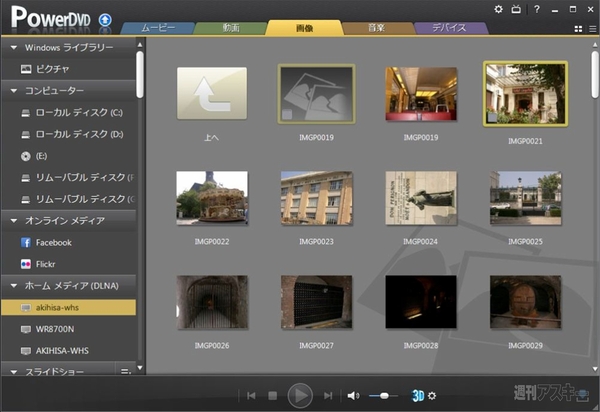
Task: Select the IMGP0021 thumbnail
Action: (x=525, y=94)
